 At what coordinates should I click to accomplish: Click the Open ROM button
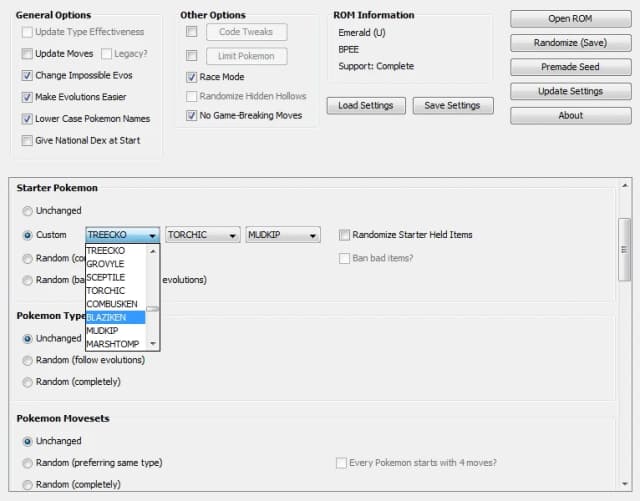570,19
